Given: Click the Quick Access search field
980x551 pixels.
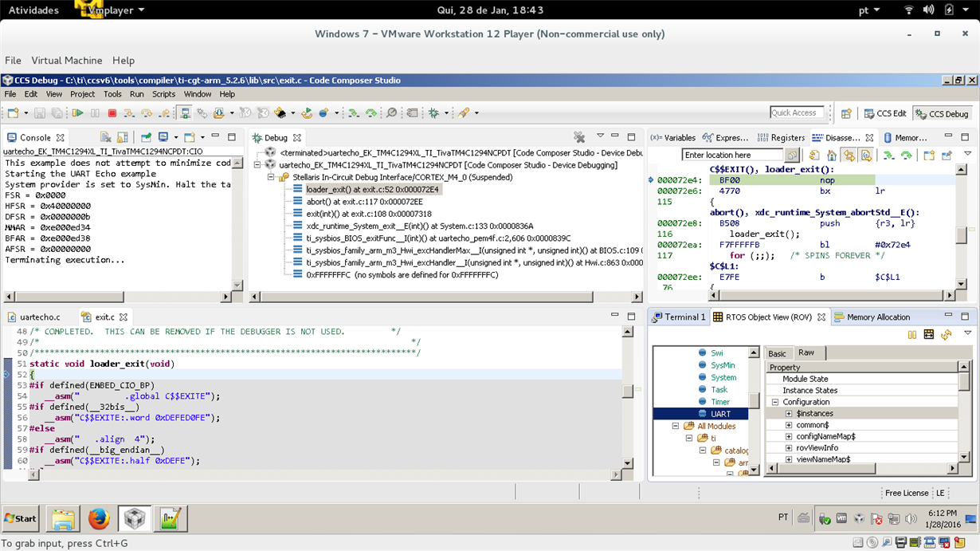Looking at the screenshot, I should (x=797, y=112).
